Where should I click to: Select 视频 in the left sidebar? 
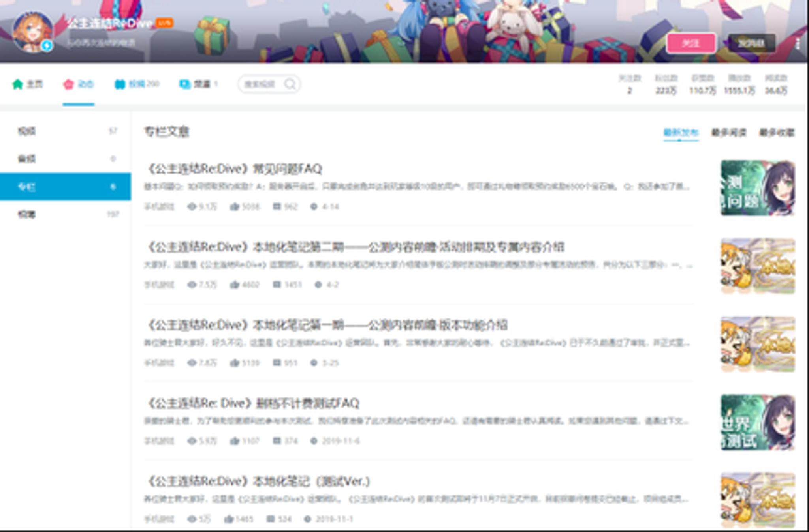(66, 131)
